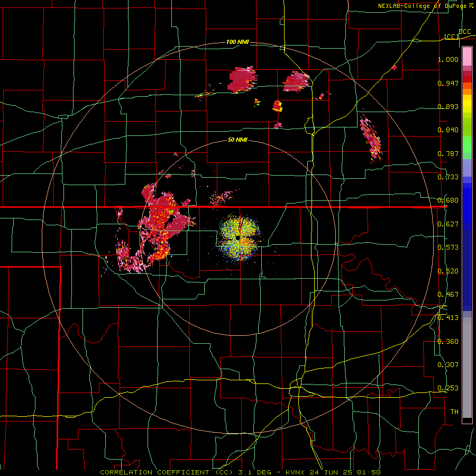Pick the gray color bar segment
476x476 pixels.
click(467, 368)
